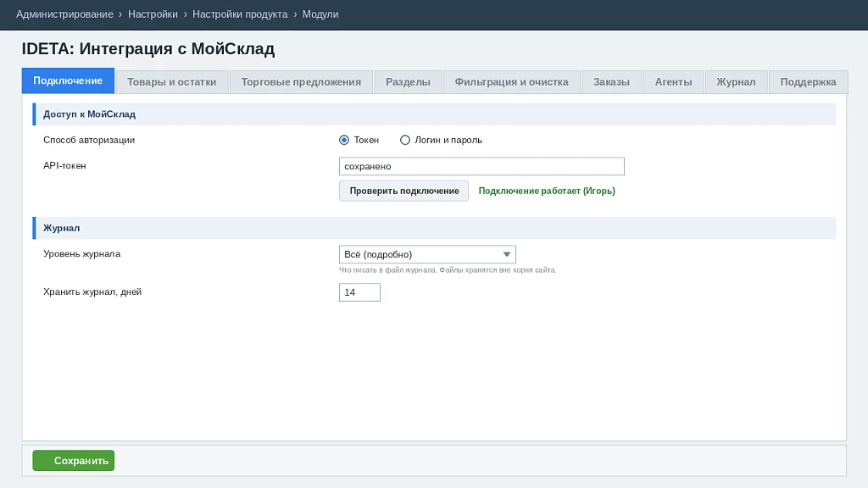Go to the Разделы tab
This screenshot has height=488, width=868.
(408, 82)
